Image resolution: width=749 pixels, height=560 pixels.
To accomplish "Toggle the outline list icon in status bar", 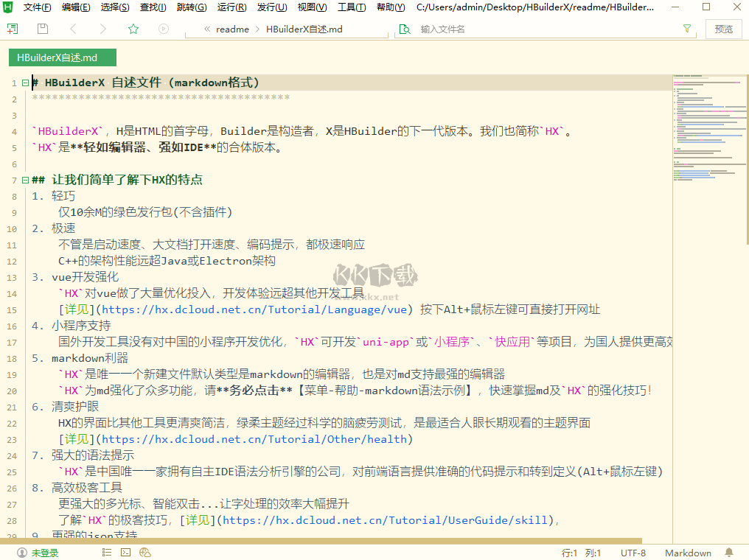I will click(x=106, y=552).
